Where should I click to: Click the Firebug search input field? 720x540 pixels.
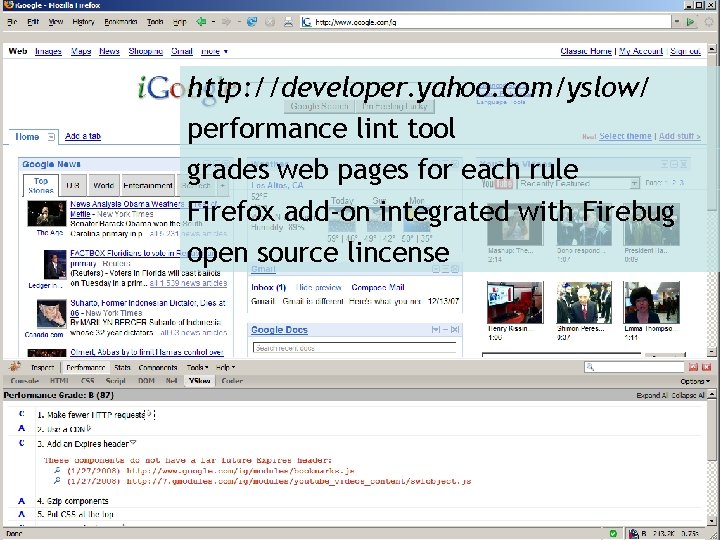point(635,367)
